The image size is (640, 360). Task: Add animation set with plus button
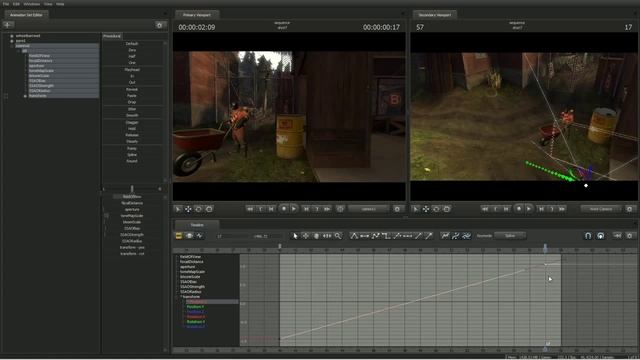click(x=8, y=25)
